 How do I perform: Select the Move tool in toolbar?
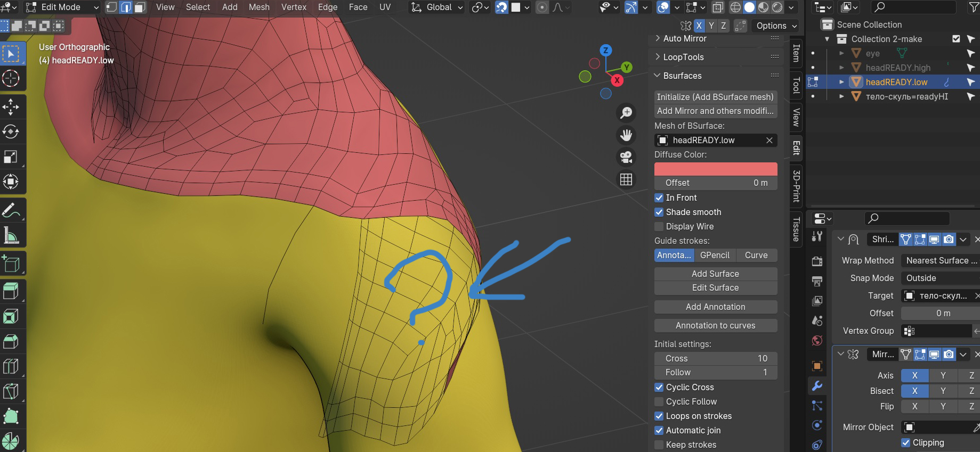[11, 106]
